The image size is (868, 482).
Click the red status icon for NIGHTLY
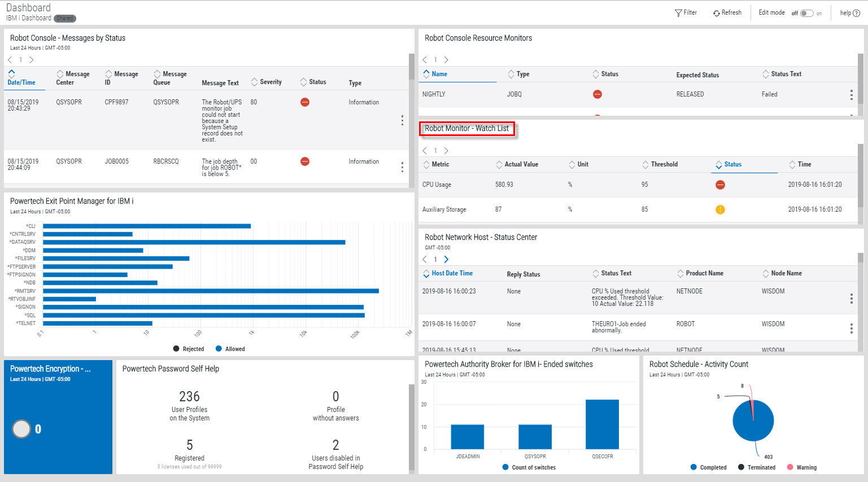pyautogui.click(x=597, y=94)
